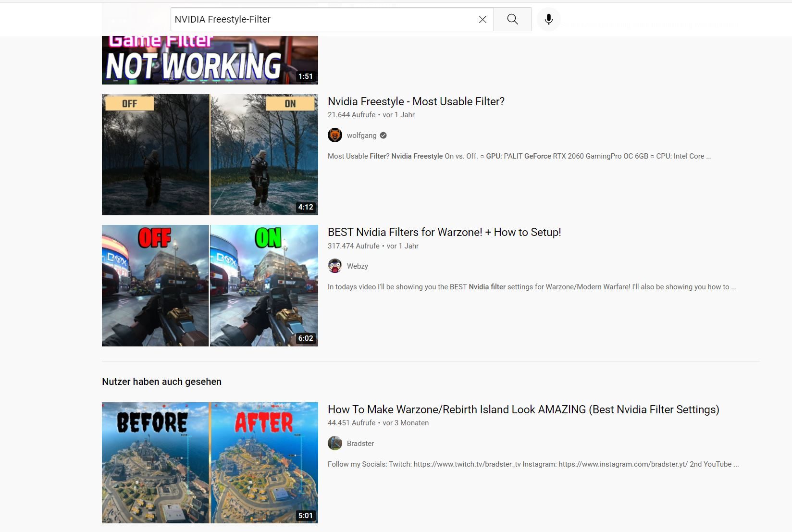Click description text starting 'Most Usable Filter?'

pos(520,156)
